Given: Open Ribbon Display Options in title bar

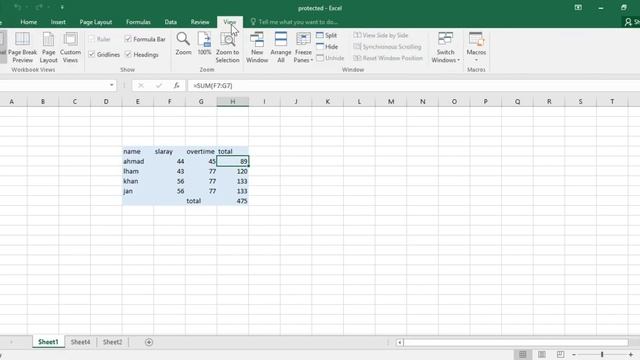Looking at the screenshot, I should (578, 8).
